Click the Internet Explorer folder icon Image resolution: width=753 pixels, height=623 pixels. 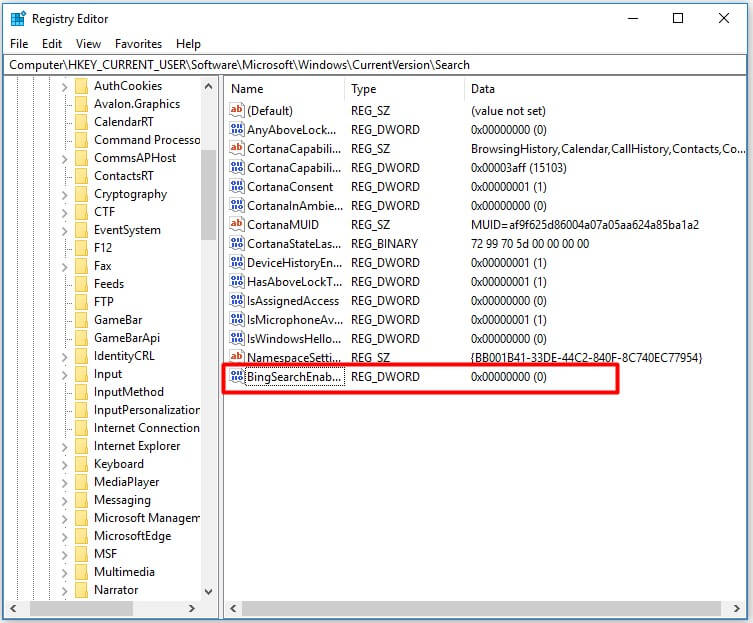point(82,446)
